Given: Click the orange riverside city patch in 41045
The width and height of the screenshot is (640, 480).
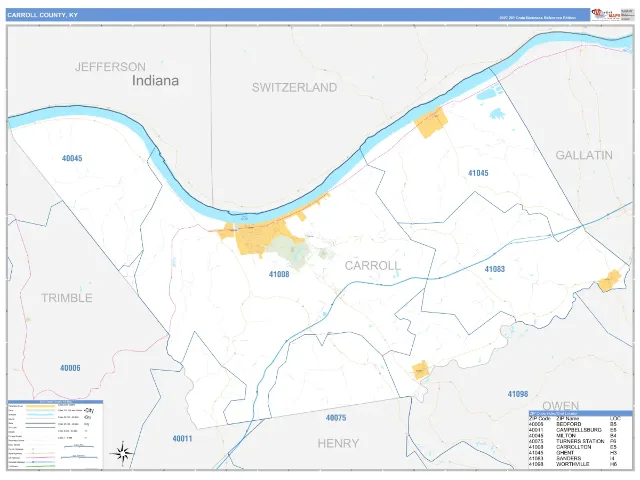Looking at the screenshot, I should [431, 122].
